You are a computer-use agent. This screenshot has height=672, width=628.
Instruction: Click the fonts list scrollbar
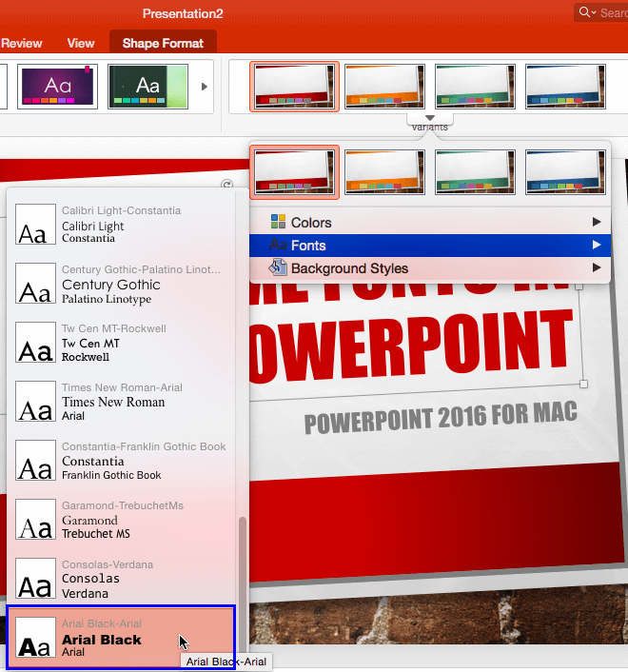pos(243,585)
